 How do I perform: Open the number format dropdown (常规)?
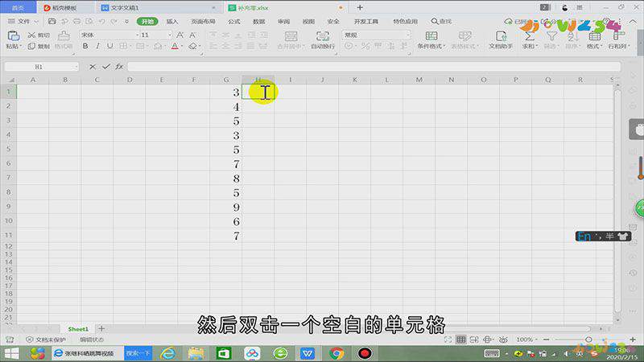pos(408,35)
